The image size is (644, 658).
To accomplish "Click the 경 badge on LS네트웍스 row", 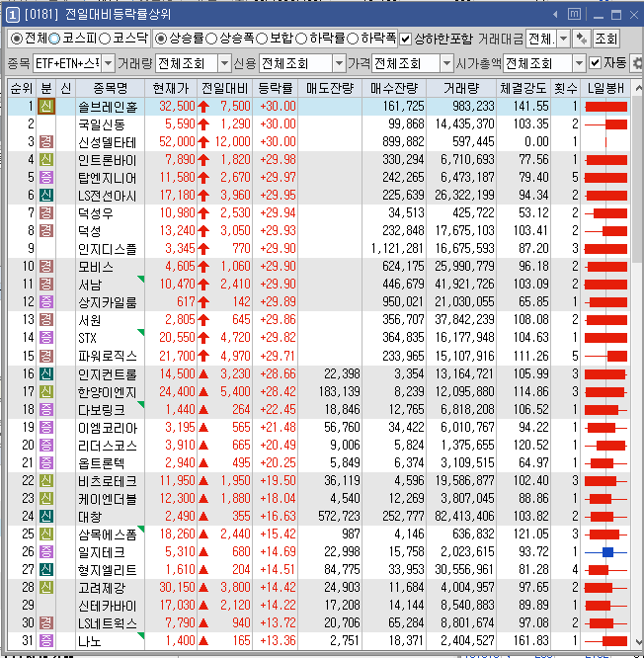I will (x=46, y=622).
